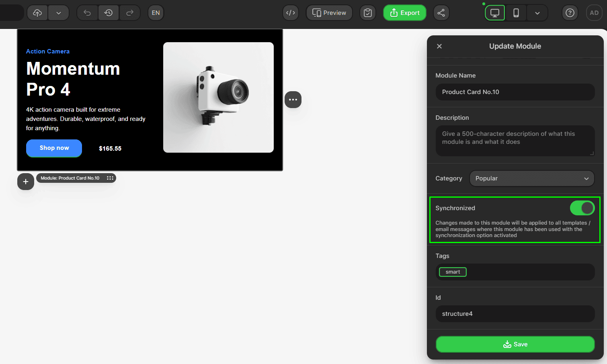The width and height of the screenshot is (607, 364).
Task: Export the email template
Action: [404, 12]
